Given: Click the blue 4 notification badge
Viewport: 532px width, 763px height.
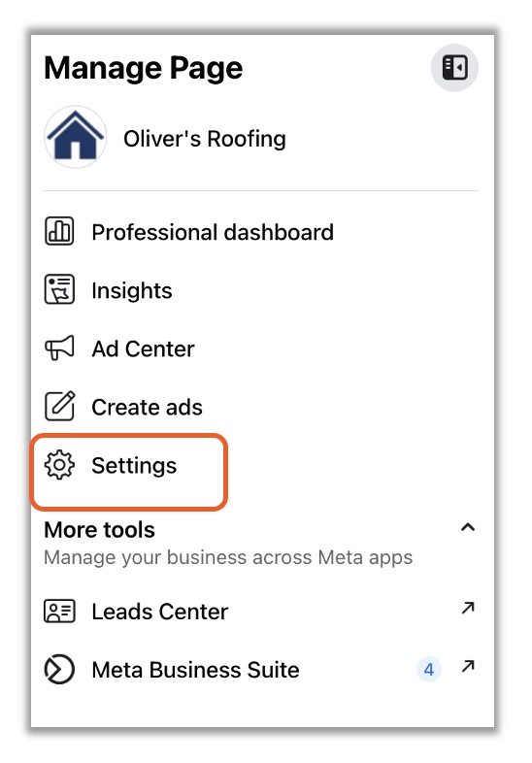Looking at the screenshot, I should [429, 670].
